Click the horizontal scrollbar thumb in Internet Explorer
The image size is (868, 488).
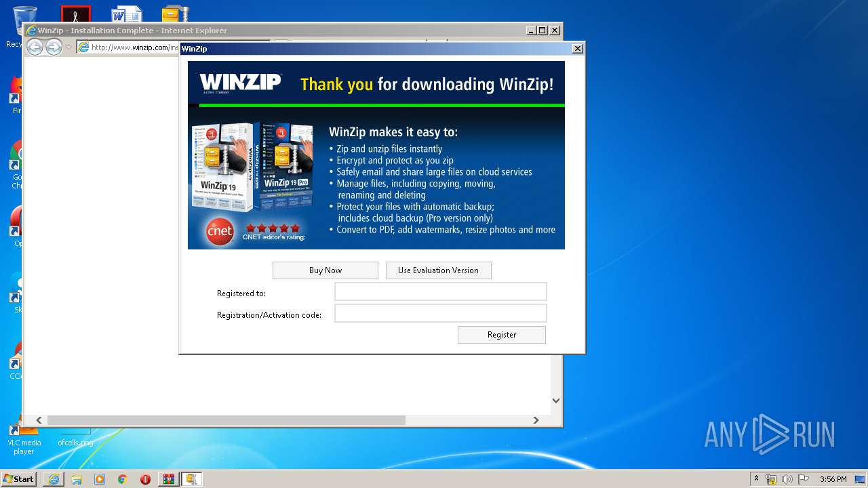tap(226, 420)
